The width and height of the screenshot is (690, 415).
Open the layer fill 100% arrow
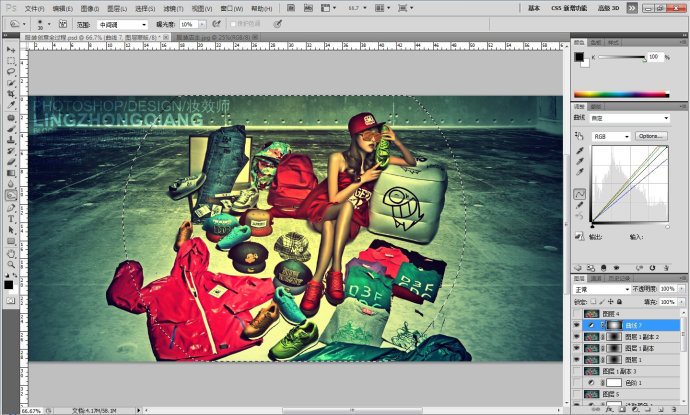point(681,302)
